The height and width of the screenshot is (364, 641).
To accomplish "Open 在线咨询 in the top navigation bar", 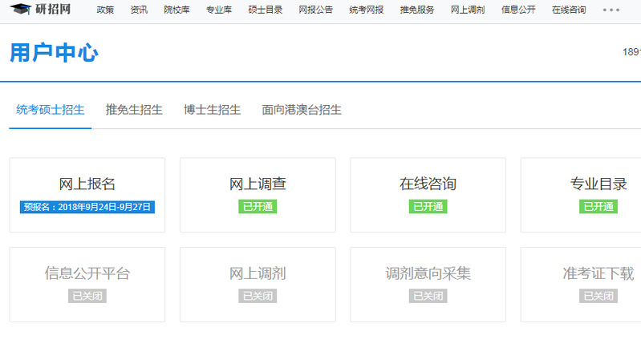I will tap(569, 10).
